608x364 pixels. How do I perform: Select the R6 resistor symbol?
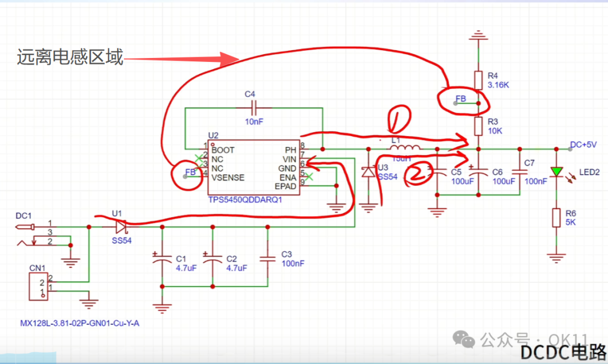(x=556, y=218)
